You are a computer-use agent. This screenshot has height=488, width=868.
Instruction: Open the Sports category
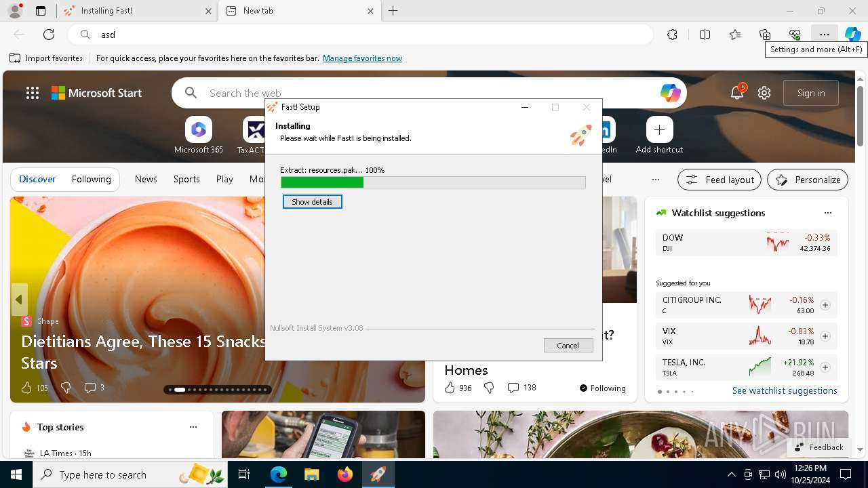tap(186, 180)
